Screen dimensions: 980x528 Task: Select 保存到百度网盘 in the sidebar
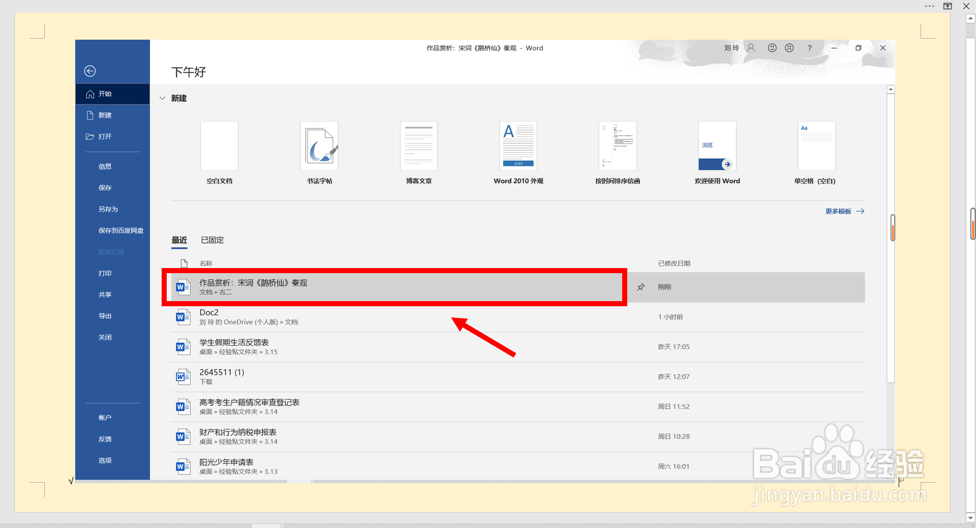121,230
